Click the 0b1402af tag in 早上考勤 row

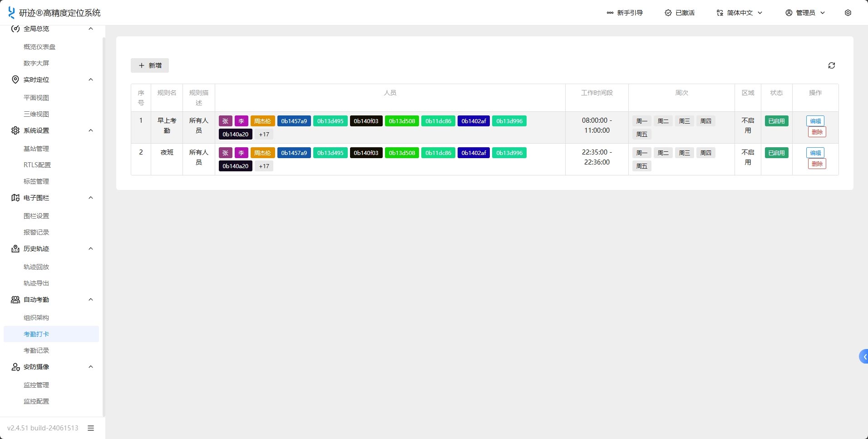tap(473, 121)
